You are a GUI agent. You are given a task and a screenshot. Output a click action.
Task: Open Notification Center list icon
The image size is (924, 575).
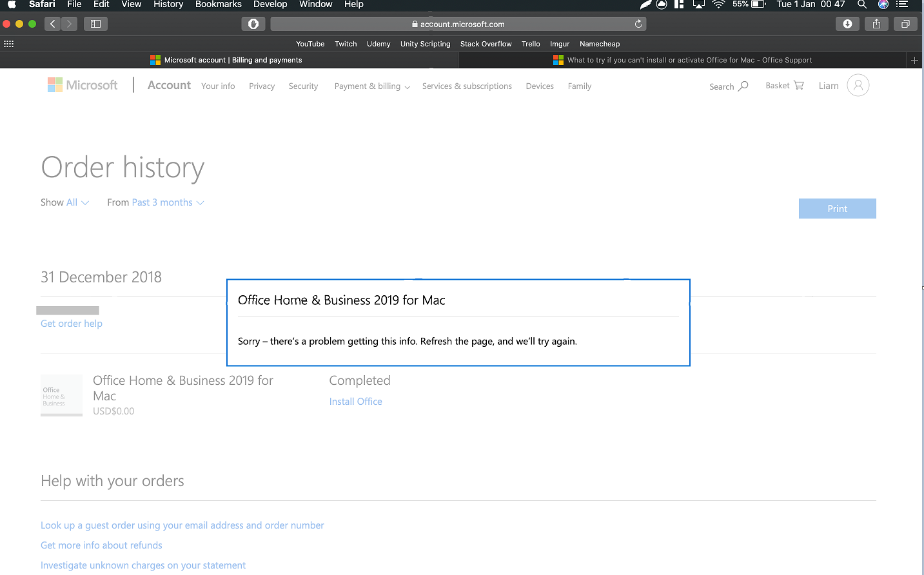click(902, 5)
